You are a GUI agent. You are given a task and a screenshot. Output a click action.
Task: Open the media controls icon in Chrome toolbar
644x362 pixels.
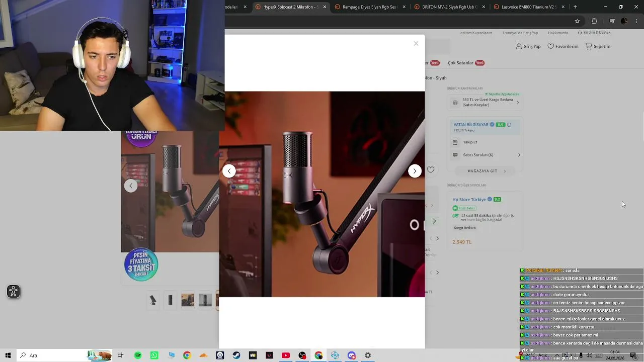[x=612, y=21]
